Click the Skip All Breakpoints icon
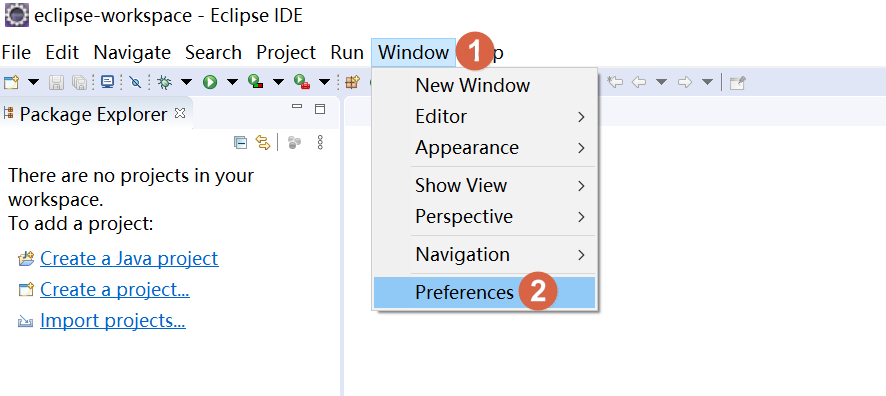Image resolution: width=886 pixels, height=396 pixels. (x=135, y=82)
